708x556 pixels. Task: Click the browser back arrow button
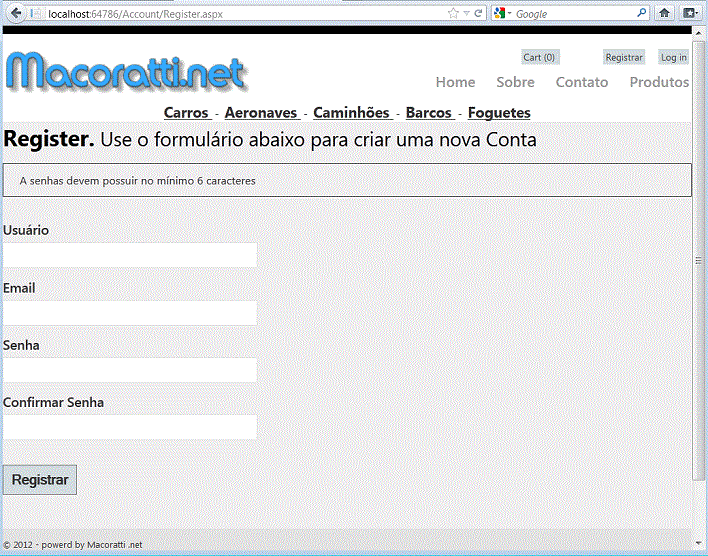[x=13, y=13]
